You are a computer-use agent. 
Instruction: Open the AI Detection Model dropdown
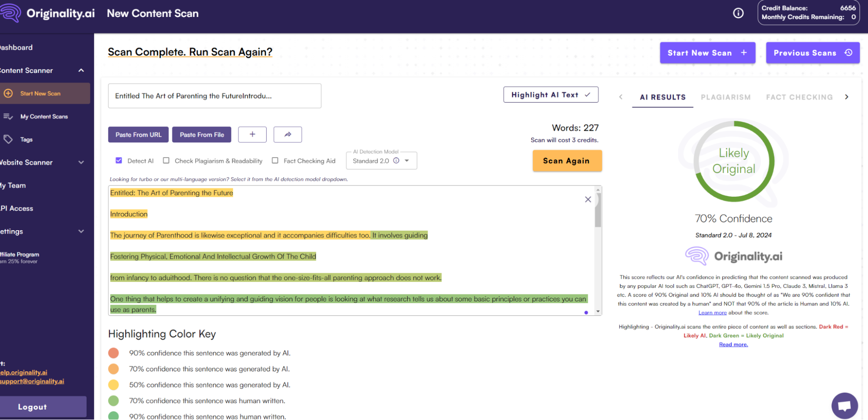[407, 161]
